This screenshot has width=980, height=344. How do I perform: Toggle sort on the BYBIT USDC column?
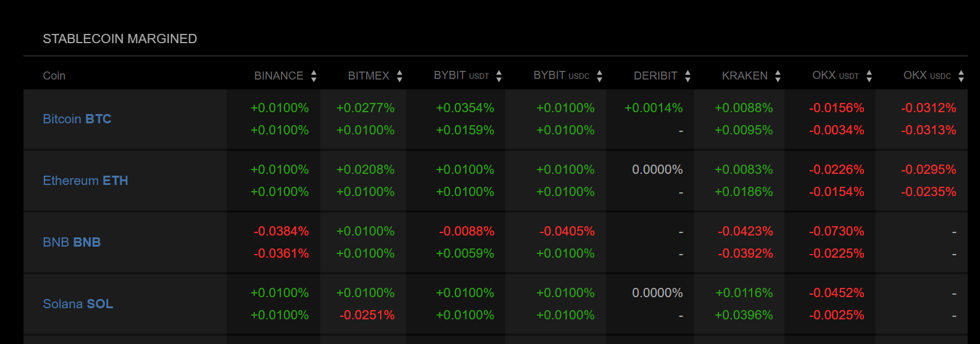tap(600, 76)
